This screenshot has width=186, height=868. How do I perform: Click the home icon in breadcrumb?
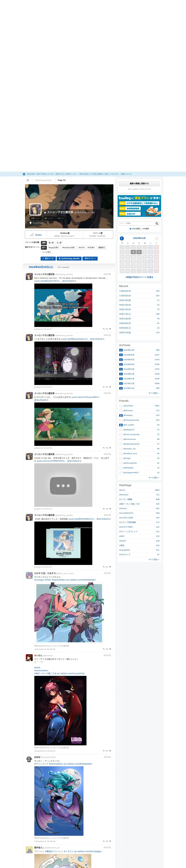(28, 180)
